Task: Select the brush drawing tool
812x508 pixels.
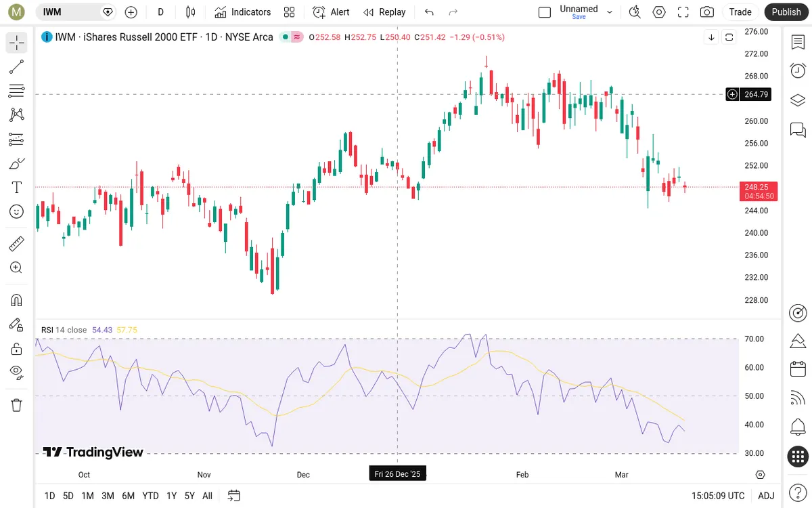Action: click(x=17, y=163)
